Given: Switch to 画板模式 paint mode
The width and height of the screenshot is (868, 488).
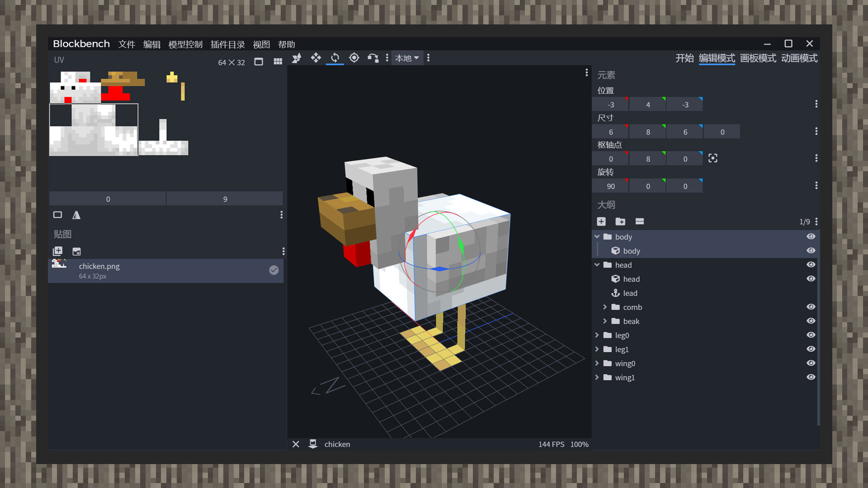Looking at the screenshot, I should click(758, 58).
